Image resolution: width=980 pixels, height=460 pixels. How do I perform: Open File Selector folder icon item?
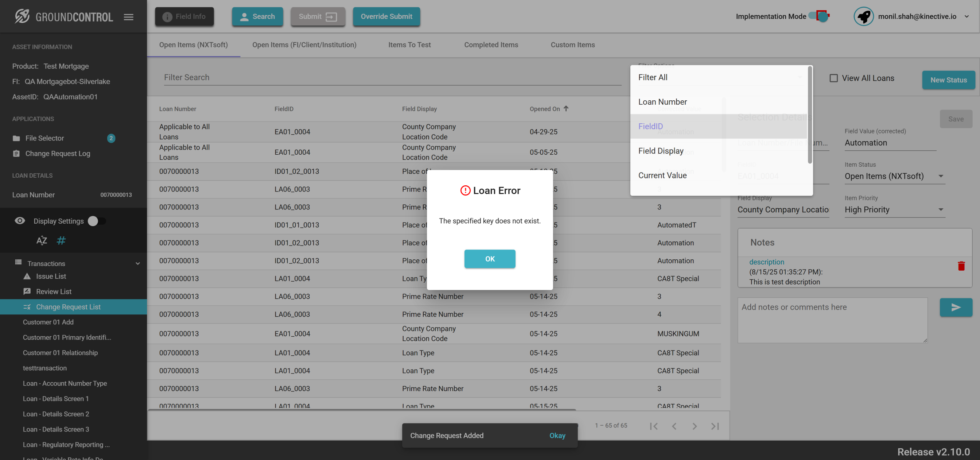(x=16, y=138)
